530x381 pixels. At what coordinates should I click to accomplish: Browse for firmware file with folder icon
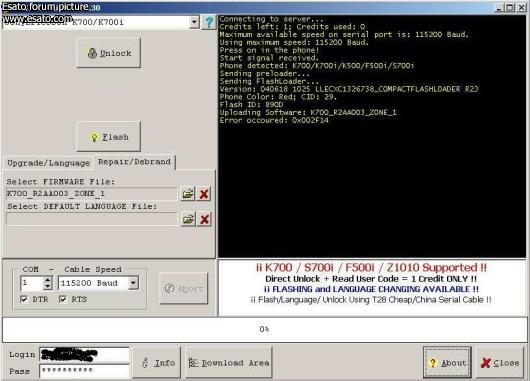(188, 194)
